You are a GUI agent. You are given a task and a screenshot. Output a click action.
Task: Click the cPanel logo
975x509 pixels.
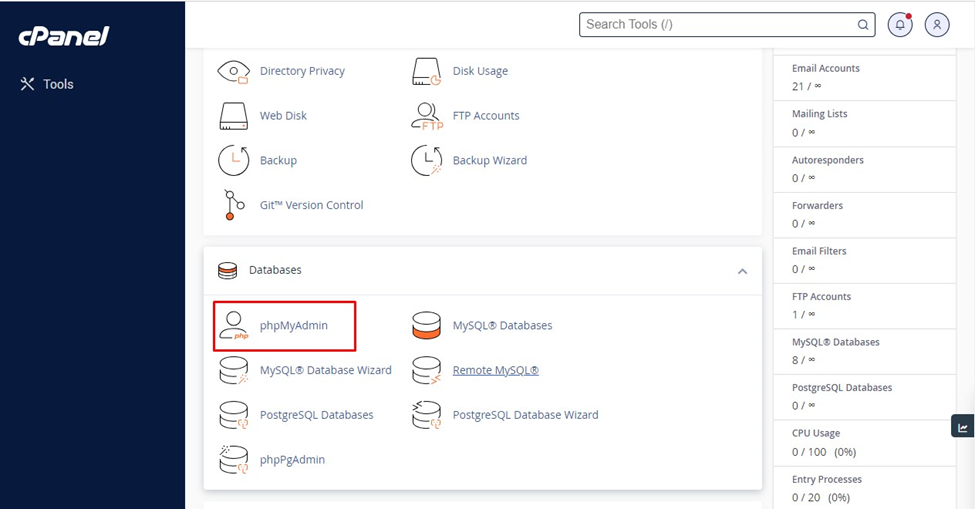coord(64,36)
